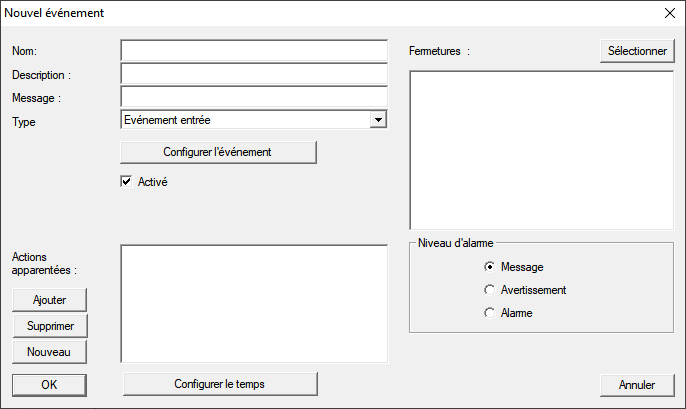Toggle the Activé checkbox
686x409 pixels.
click(126, 182)
